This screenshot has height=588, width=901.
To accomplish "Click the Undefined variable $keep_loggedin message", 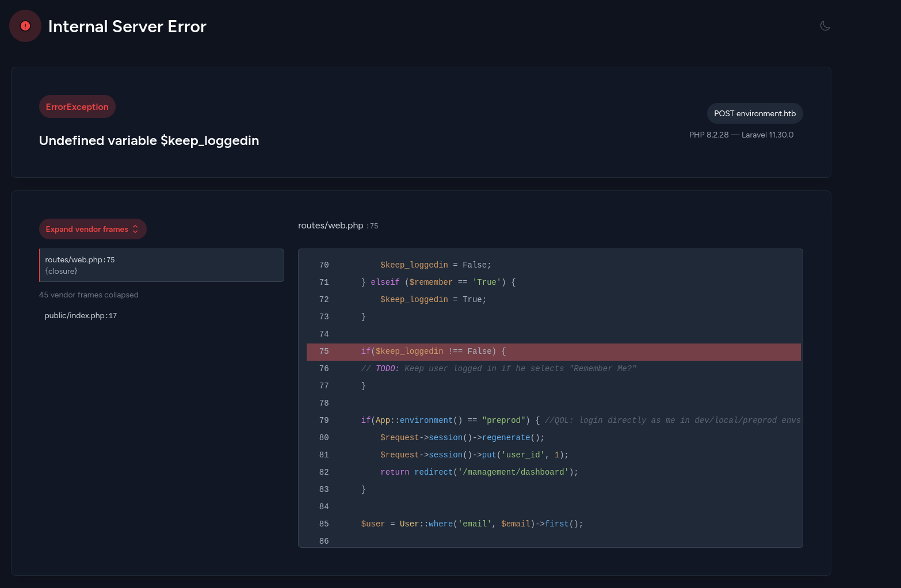I will click(149, 141).
